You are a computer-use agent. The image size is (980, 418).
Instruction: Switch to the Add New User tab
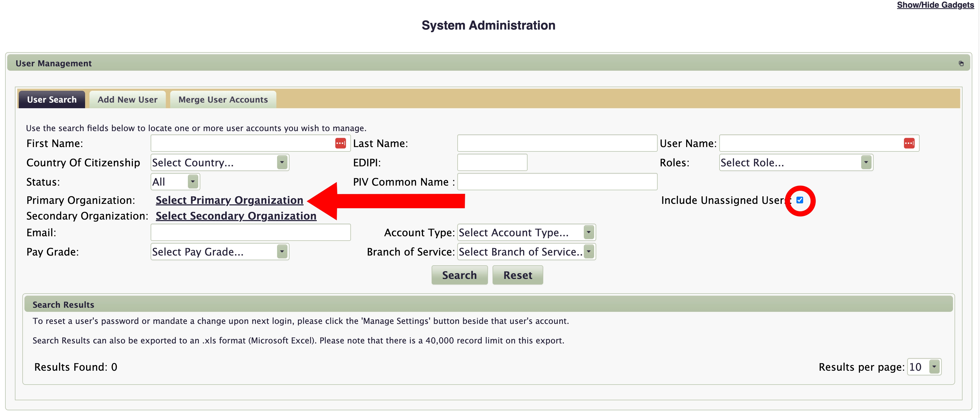tap(128, 100)
